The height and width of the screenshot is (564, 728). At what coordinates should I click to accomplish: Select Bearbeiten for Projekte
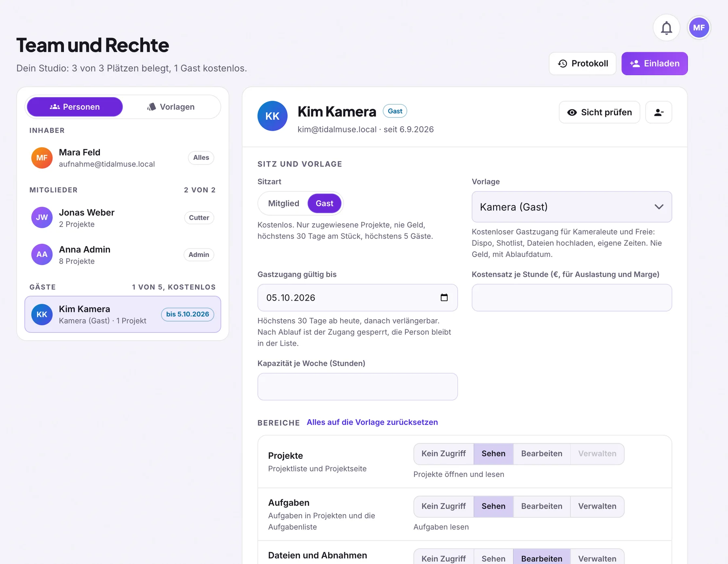(542, 454)
